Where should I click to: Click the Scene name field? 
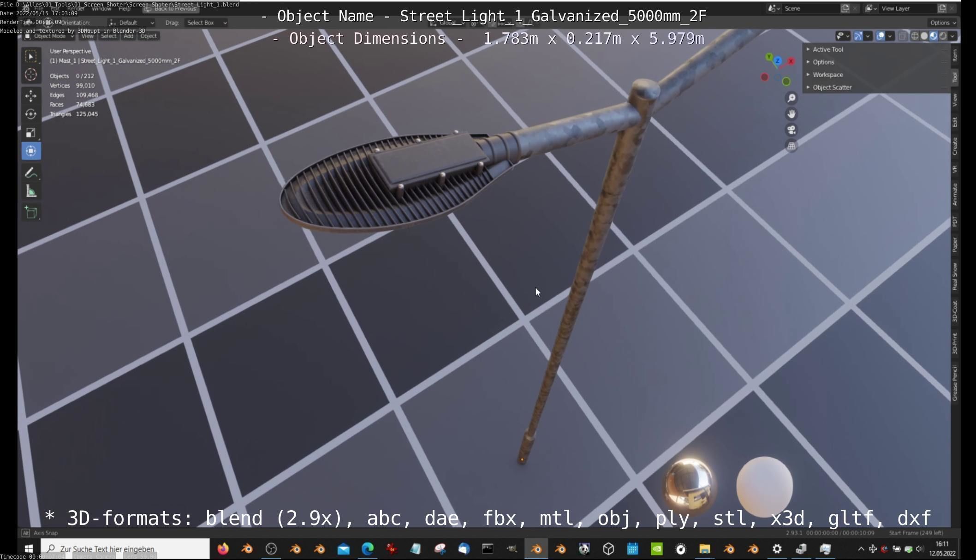tap(810, 8)
